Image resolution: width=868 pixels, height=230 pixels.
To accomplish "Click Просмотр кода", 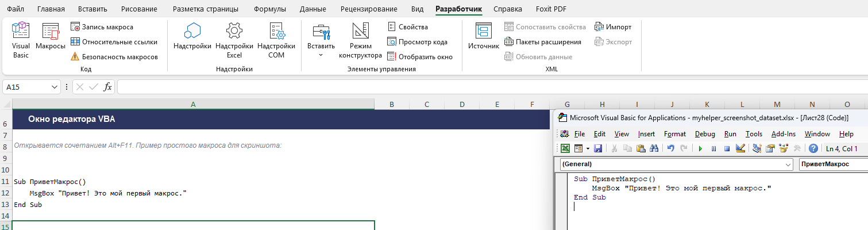I will tap(417, 42).
